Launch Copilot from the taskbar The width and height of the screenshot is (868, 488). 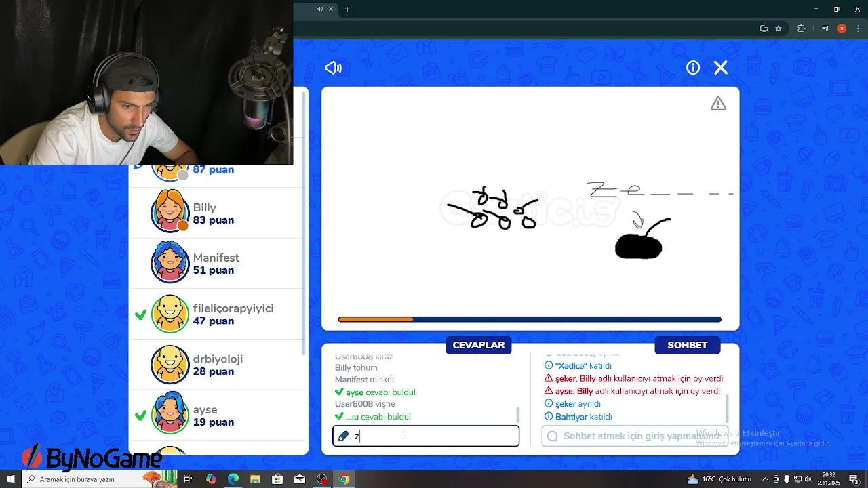pyautogui.click(x=211, y=479)
